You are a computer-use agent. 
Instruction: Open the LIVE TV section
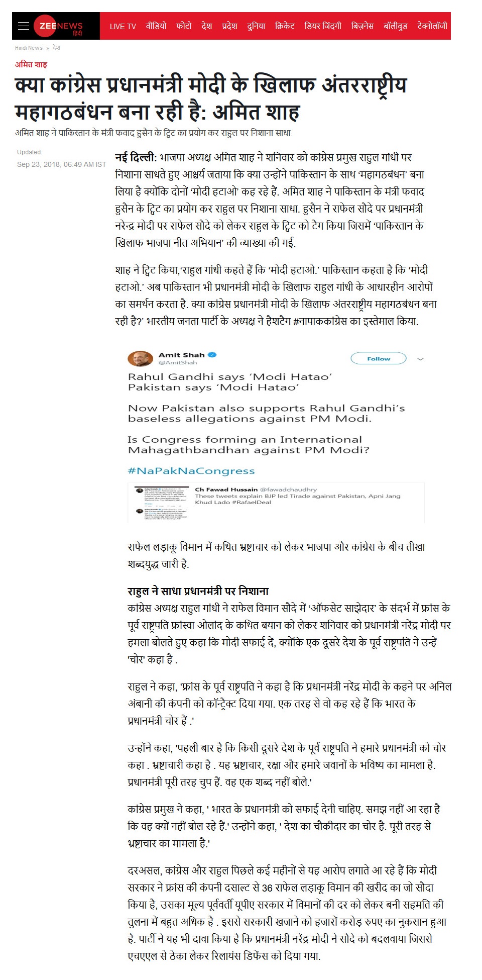pos(123,26)
